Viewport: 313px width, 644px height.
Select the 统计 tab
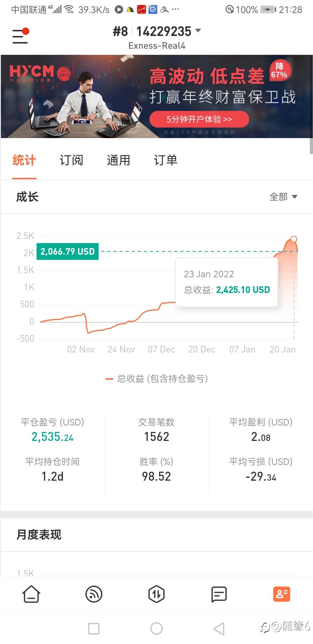coord(24,160)
